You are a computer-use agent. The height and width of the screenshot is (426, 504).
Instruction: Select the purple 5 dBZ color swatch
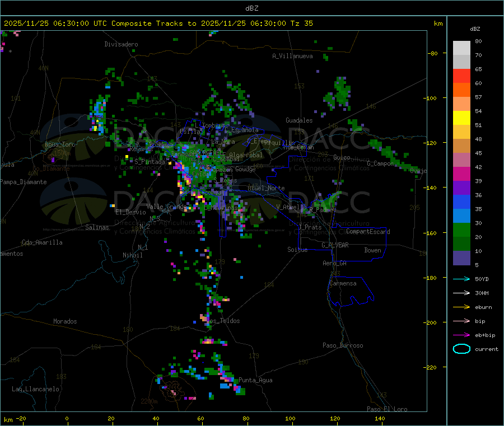click(x=461, y=258)
